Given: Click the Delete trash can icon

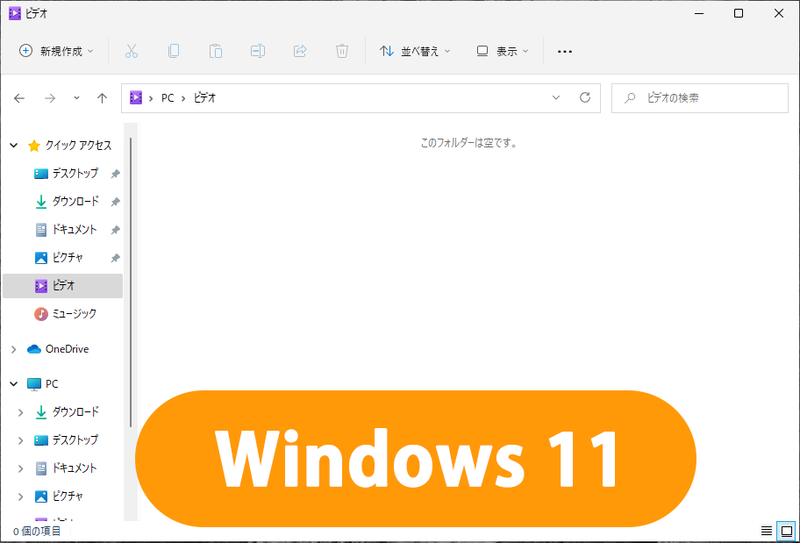Looking at the screenshot, I should click(x=342, y=51).
